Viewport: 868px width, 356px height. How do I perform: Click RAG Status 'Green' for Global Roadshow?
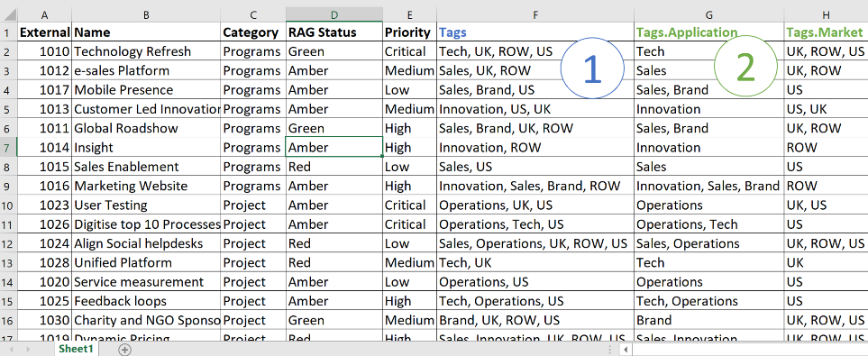(334, 129)
